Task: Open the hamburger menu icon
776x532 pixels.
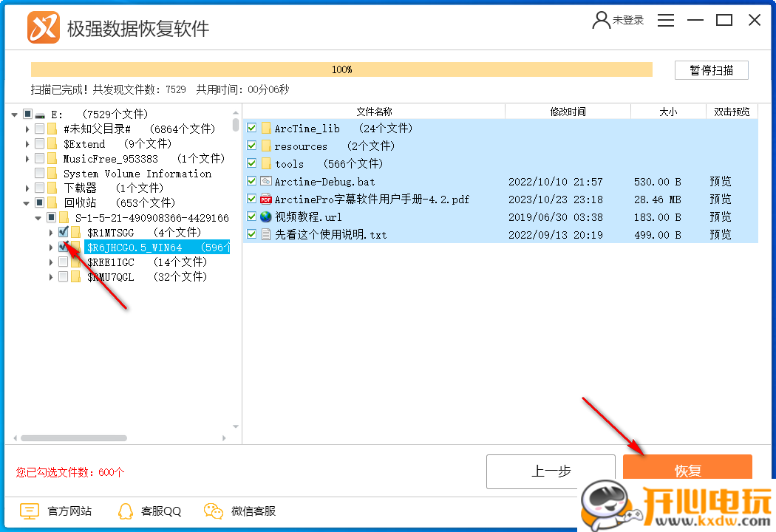Action: (666, 20)
